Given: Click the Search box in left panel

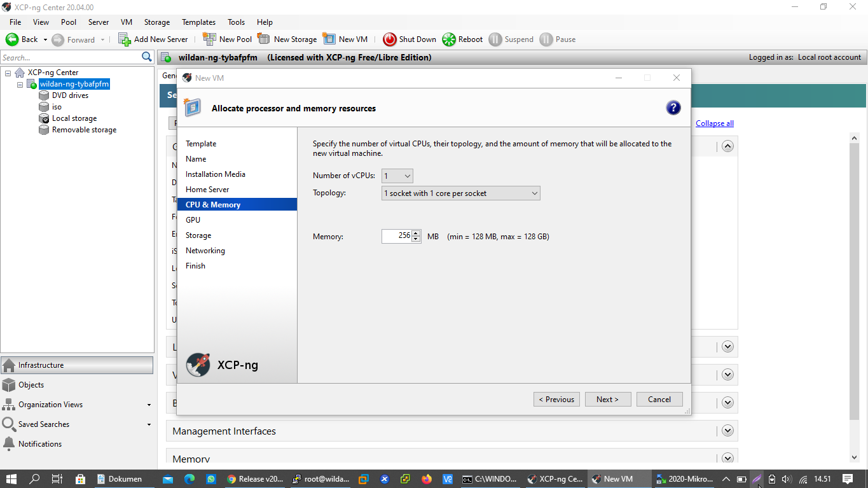Looking at the screenshot, I should click(71, 57).
